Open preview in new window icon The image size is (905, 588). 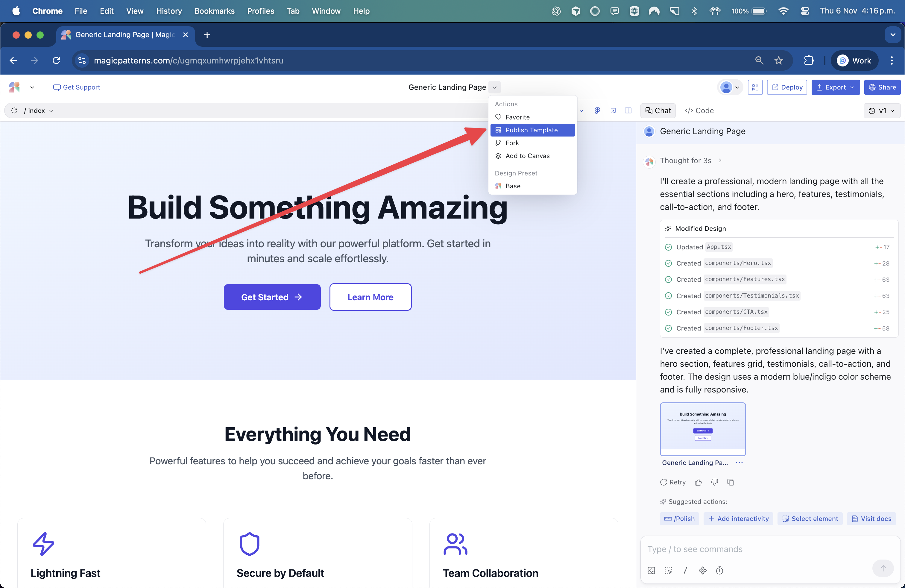(613, 111)
